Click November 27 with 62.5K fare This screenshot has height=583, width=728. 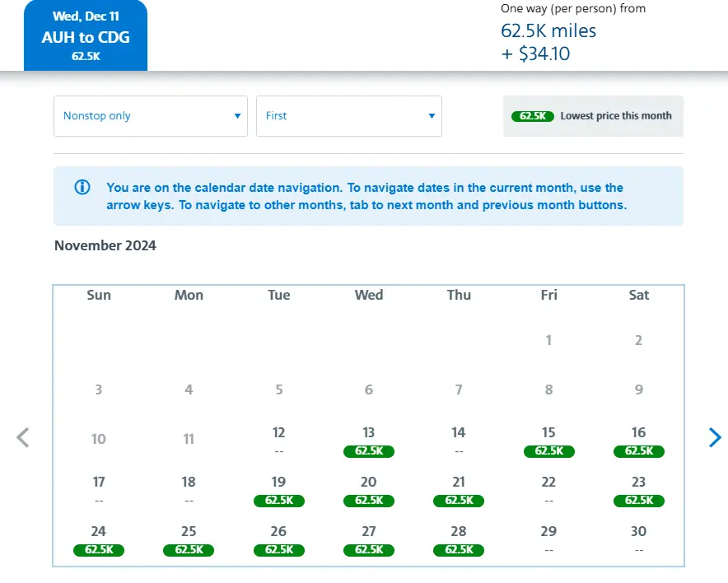tap(368, 540)
